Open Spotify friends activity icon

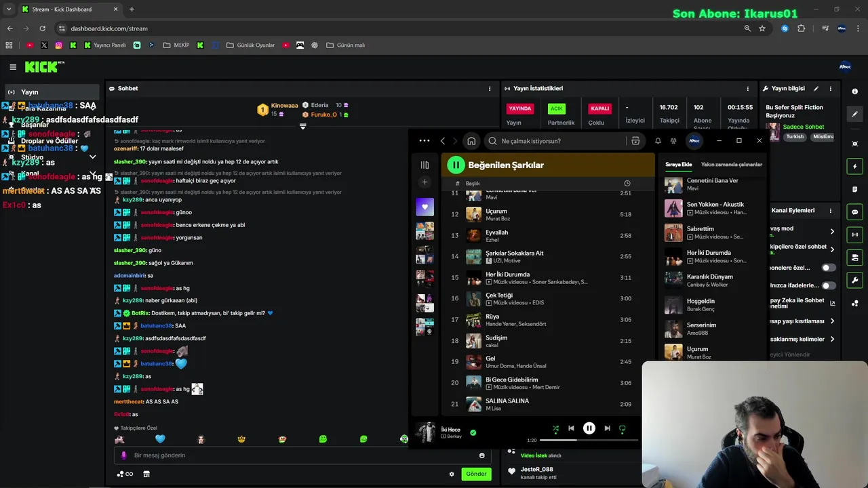tap(673, 141)
